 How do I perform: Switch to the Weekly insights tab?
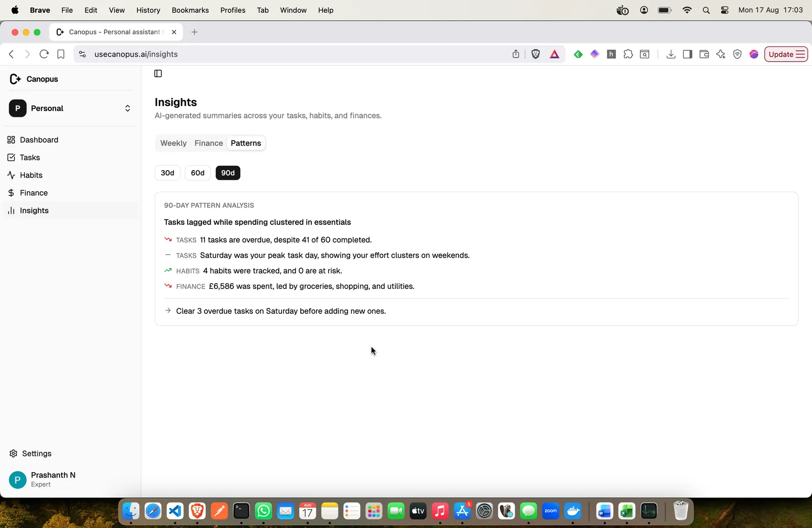174,143
